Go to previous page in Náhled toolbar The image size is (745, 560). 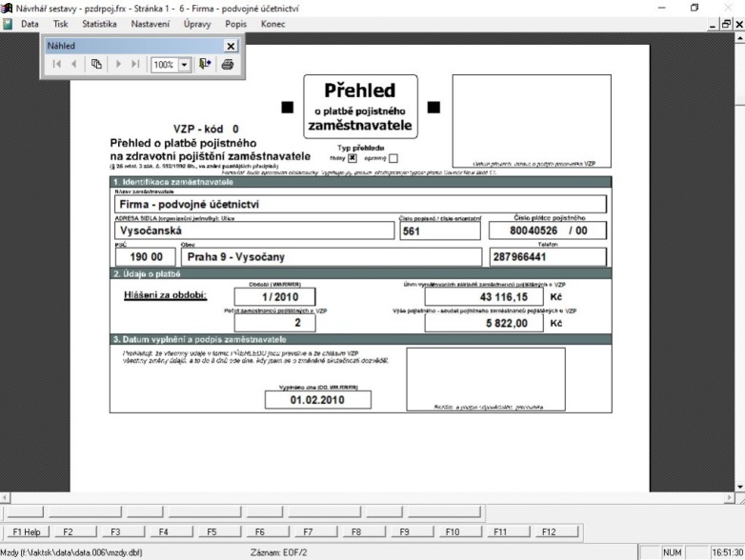point(73,64)
